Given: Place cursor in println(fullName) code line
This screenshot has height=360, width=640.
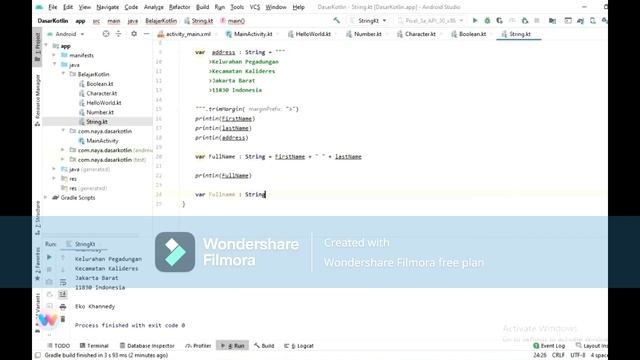Looking at the screenshot, I should pos(223,176).
